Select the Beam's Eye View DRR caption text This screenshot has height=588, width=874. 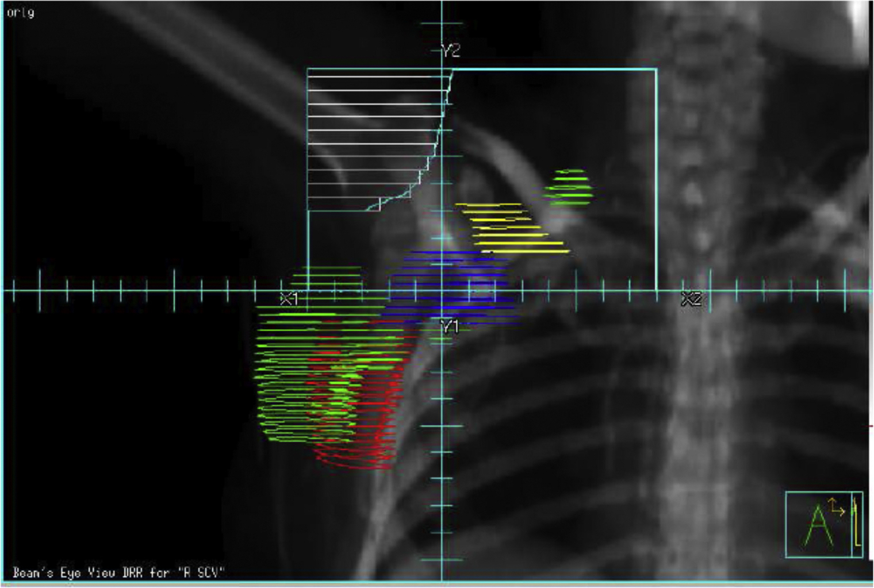point(119,572)
